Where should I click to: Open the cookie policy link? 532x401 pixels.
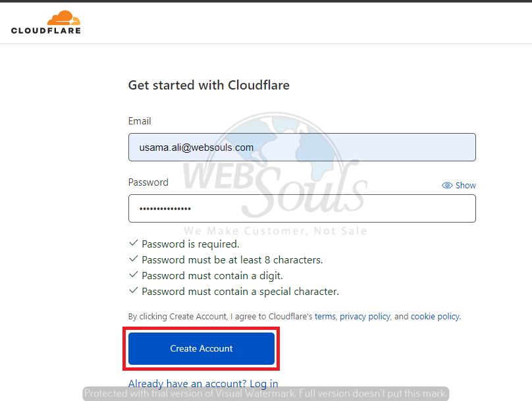436,317
